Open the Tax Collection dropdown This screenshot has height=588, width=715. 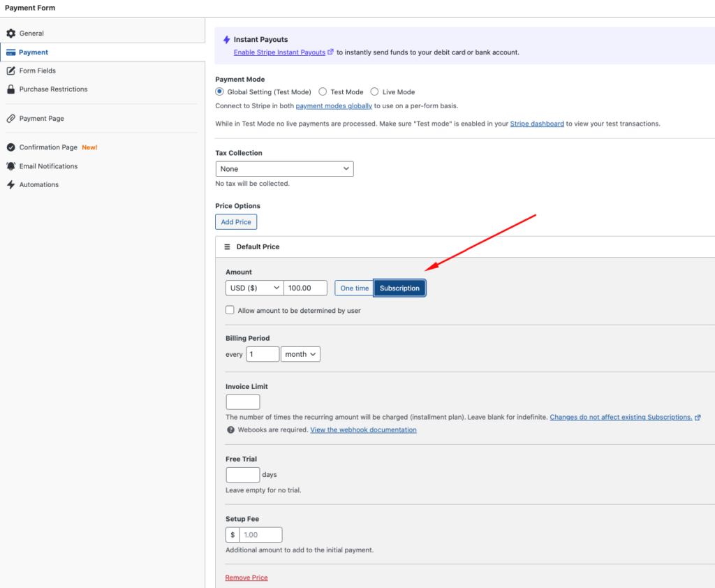(284, 169)
